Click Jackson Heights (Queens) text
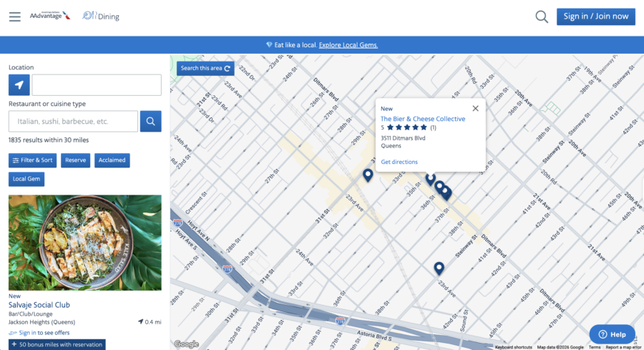644x350 pixels. pyautogui.click(x=42, y=322)
